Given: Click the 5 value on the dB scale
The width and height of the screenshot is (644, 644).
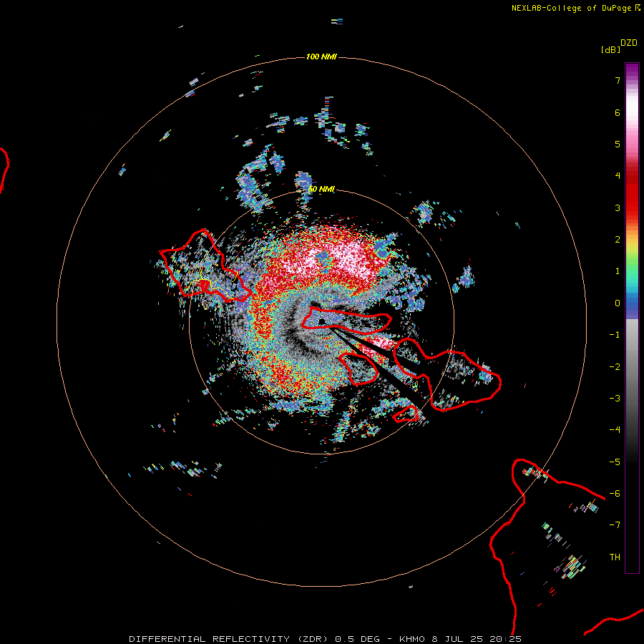Looking at the screenshot, I should click(618, 144).
